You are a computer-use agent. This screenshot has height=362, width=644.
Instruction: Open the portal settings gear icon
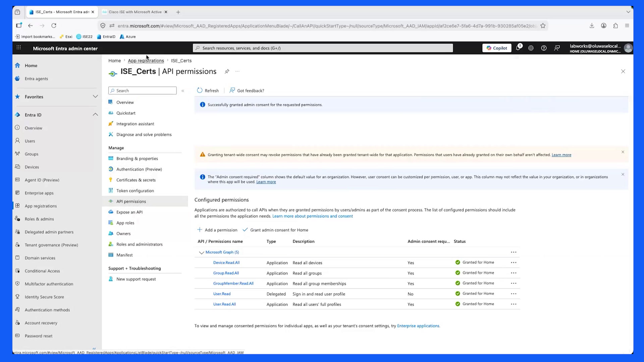pos(531,48)
